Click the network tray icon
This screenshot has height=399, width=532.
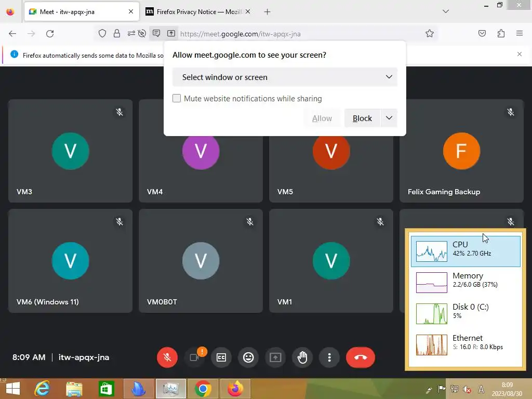[x=454, y=389]
